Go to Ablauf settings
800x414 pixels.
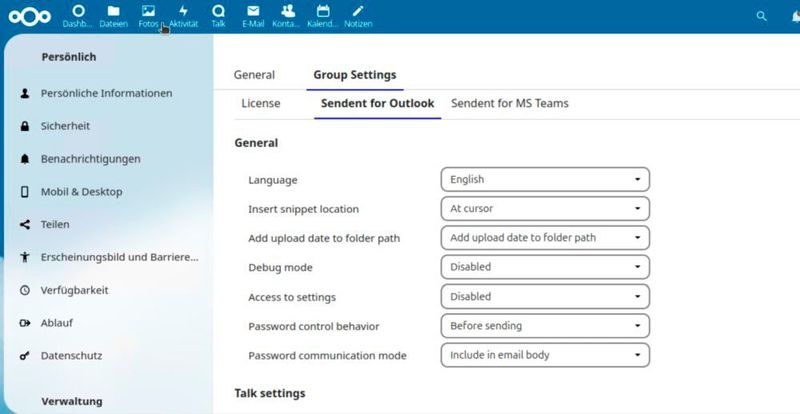tap(57, 323)
